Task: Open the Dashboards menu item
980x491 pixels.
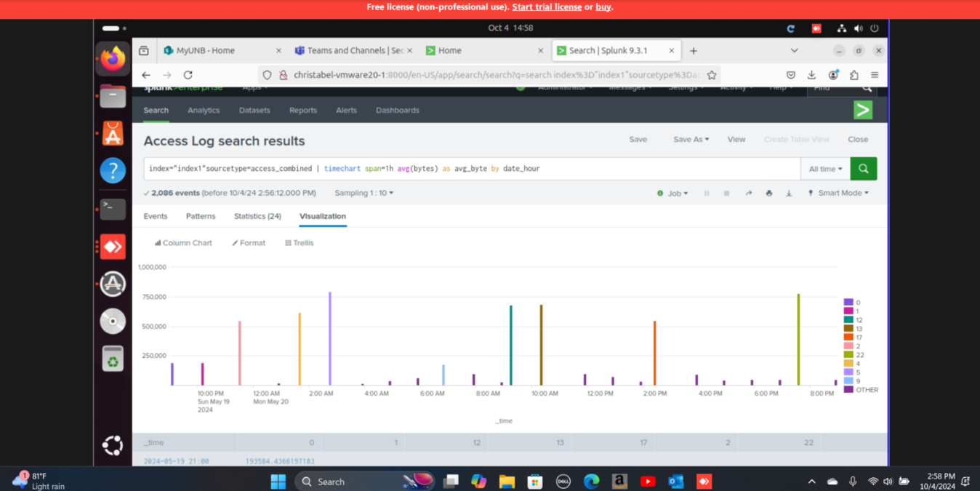Action: [x=397, y=111]
